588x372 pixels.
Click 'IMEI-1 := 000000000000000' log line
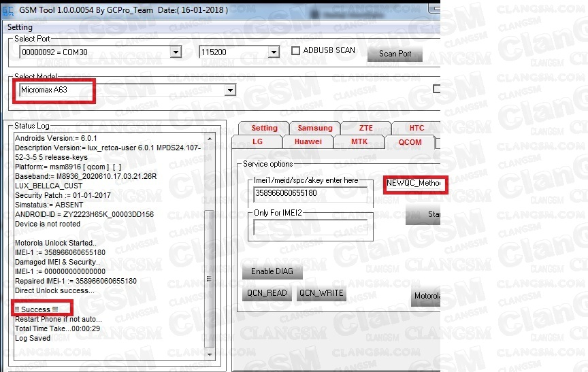pyautogui.click(x=60, y=271)
